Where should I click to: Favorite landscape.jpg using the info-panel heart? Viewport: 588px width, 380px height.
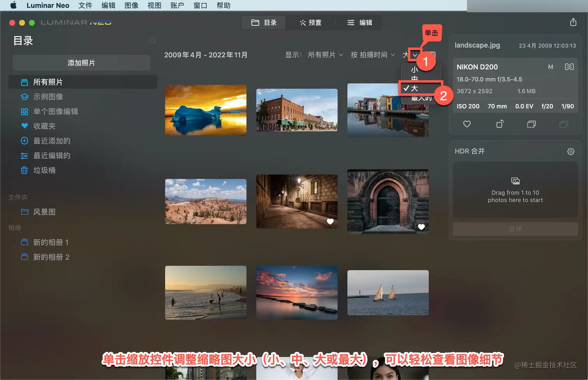pos(467,124)
